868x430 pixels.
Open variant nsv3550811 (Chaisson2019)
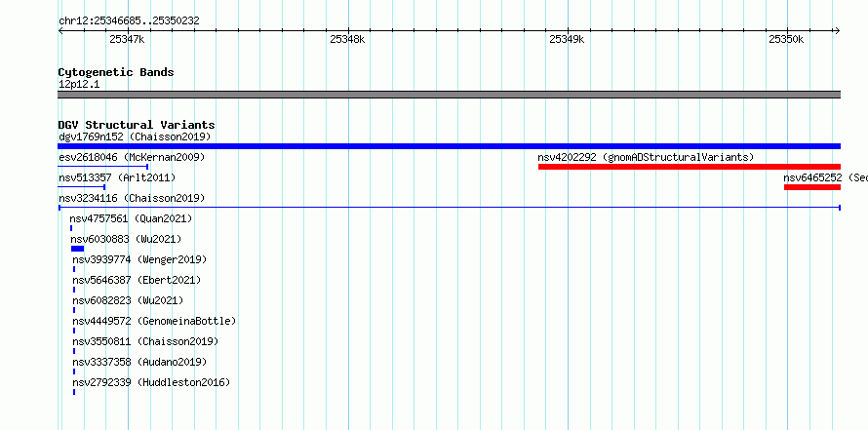click(x=145, y=341)
